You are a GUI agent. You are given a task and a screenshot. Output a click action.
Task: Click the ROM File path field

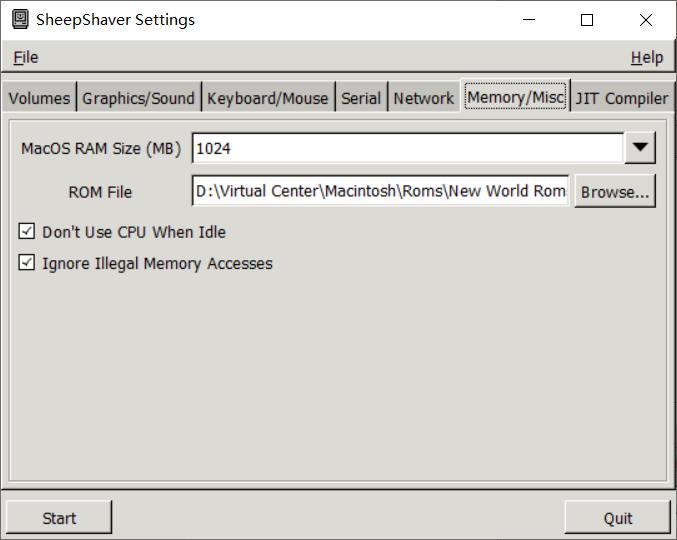(x=380, y=191)
